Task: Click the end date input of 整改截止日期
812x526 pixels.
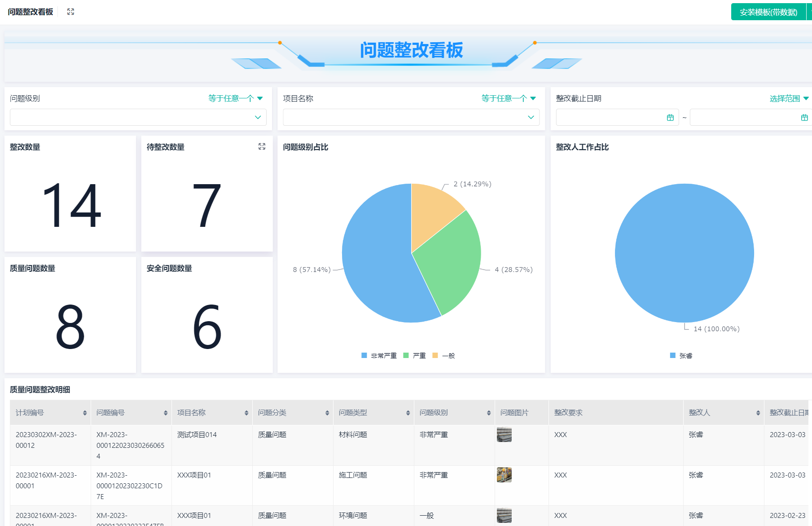Action: tap(751, 117)
